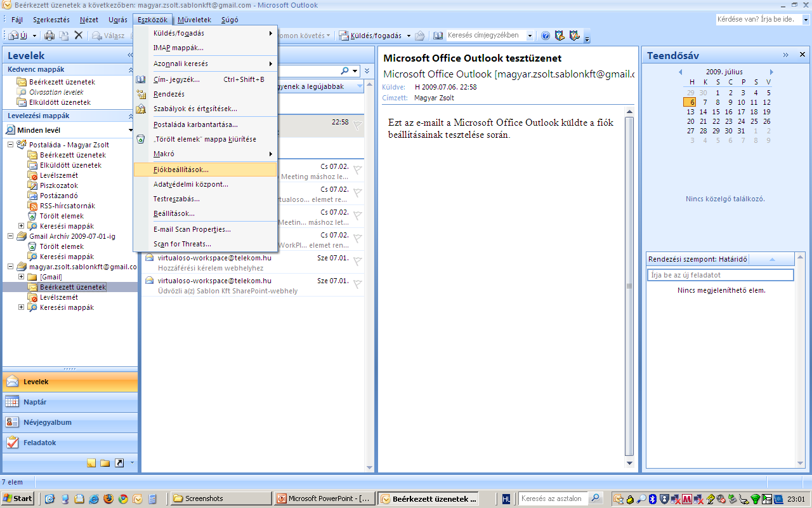Select Szabályok és értesítések... menu entry
Viewport: 812px width, 508px height.
206,109
